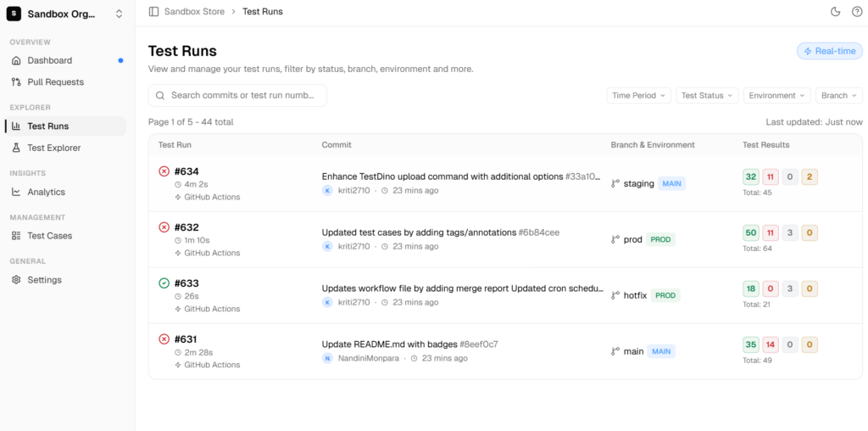Click NandiniMonpara avatar icon
This screenshot has height=431, width=868.
pos(328,358)
